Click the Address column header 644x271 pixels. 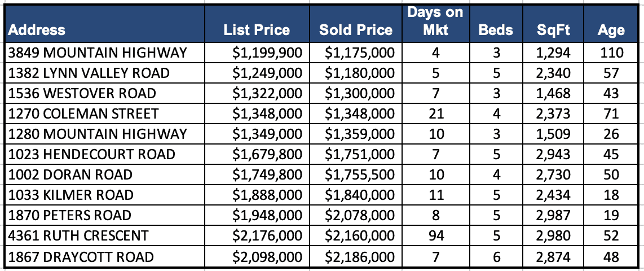pyautogui.click(x=37, y=30)
